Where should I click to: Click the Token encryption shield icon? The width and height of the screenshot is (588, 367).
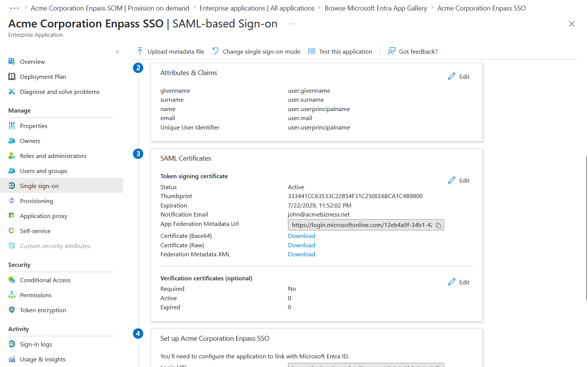(12, 310)
